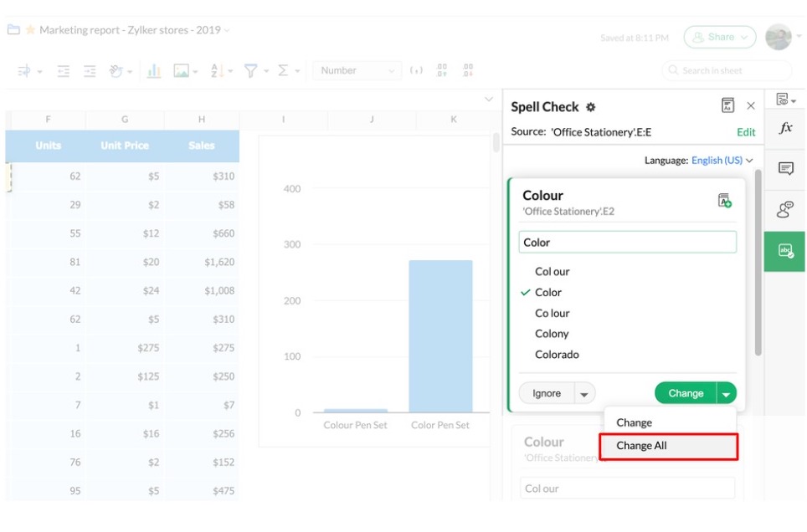Select the 'Col our' suggestion
The height and width of the screenshot is (532, 807).
pyautogui.click(x=553, y=272)
